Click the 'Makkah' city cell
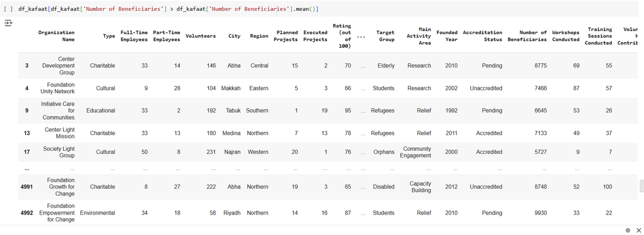This screenshot has height=235, width=644. click(231, 88)
